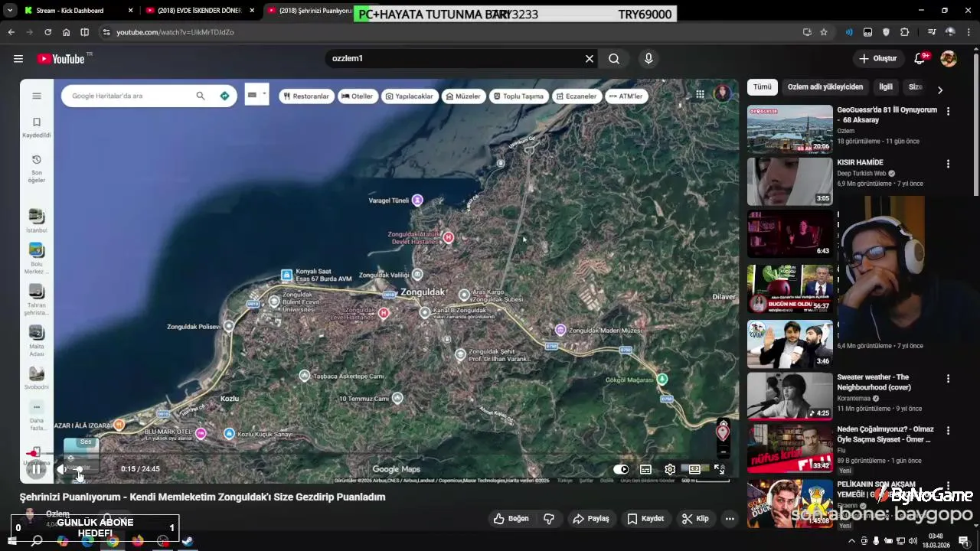This screenshot has width=980, height=551.
Task: Open the Windows notification center
Action: coord(964,541)
